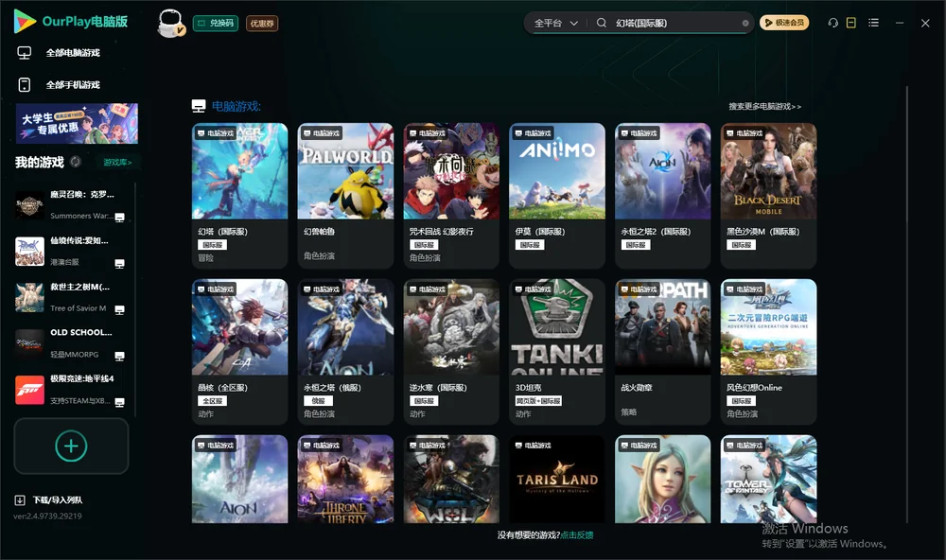Refresh the 我的游戏 list
This screenshot has width=946, height=560.
coord(76,162)
